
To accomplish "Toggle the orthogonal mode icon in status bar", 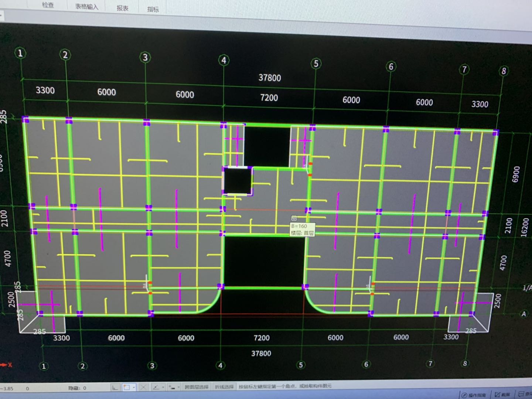I will tap(115, 387).
